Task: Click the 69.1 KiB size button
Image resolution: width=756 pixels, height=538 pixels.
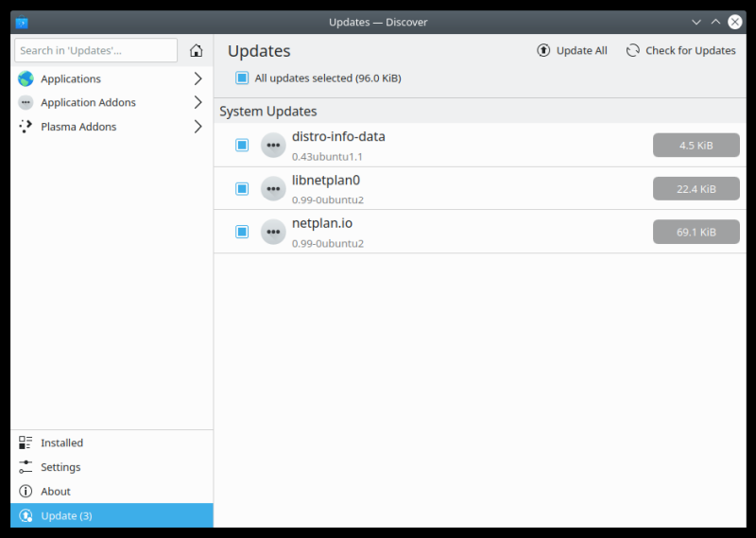Action: click(696, 232)
